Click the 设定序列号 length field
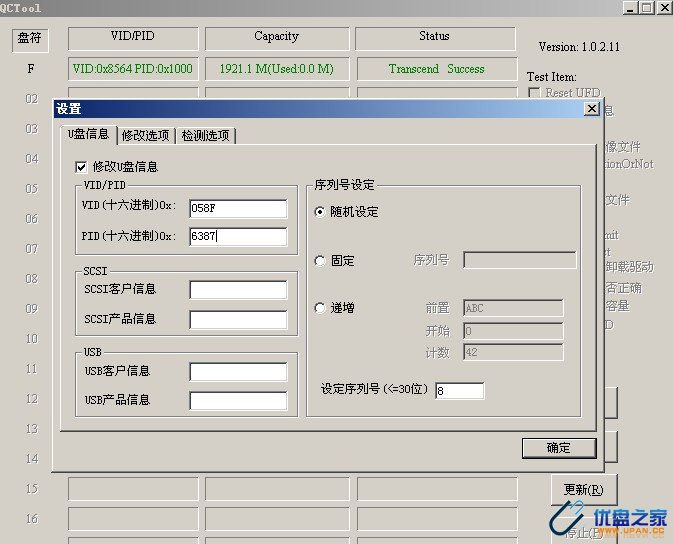Image resolution: width=673 pixels, height=544 pixels. click(459, 391)
